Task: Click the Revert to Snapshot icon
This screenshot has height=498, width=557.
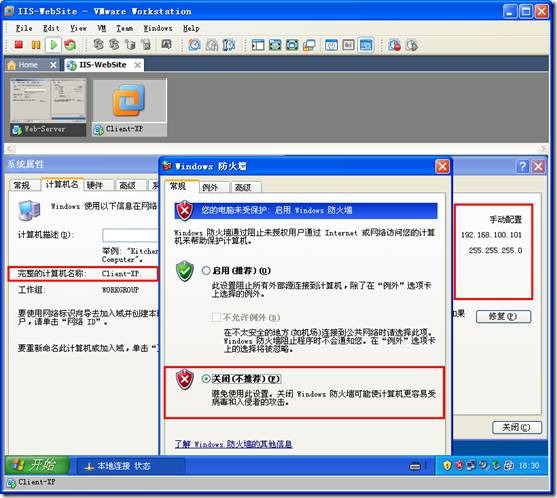Action: click(x=212, y=45)
